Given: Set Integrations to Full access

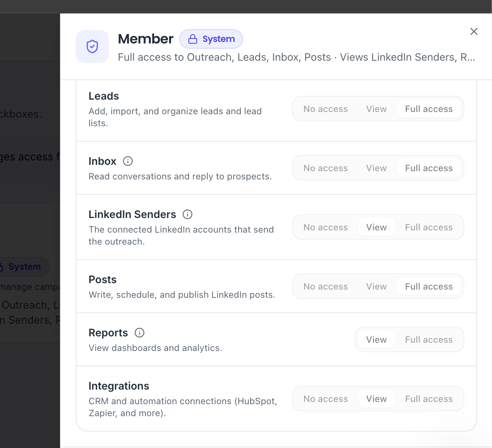Looking at the screenshot, I should click(429, 399).
